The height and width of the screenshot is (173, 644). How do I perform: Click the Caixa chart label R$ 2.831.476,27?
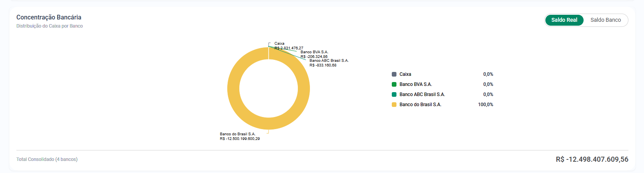(x=289, y=48)
